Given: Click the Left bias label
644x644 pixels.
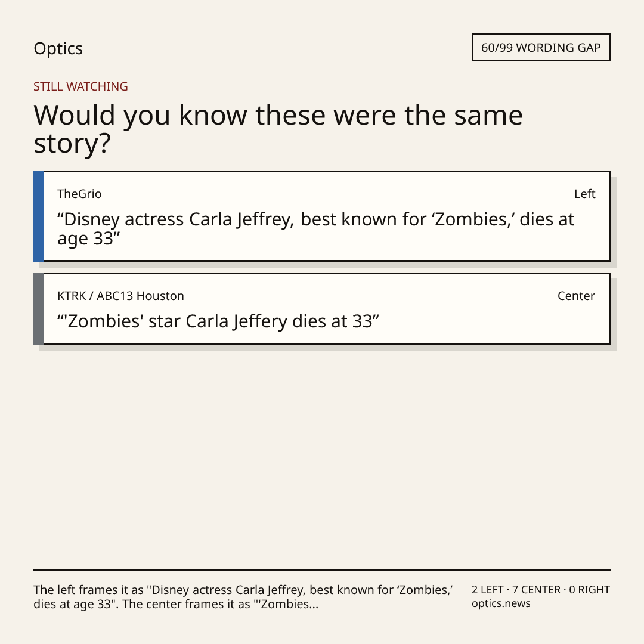Looking at the screenshot, I should pos(585,194).
